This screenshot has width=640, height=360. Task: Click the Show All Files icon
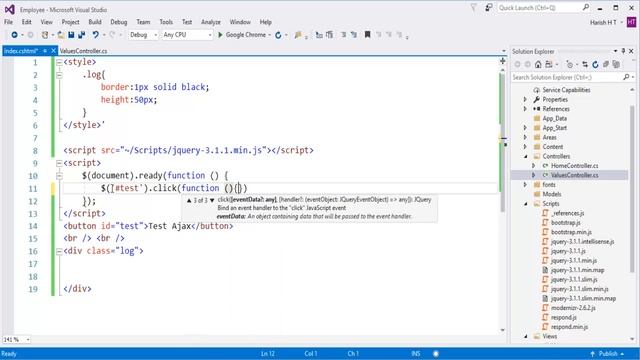616,64
